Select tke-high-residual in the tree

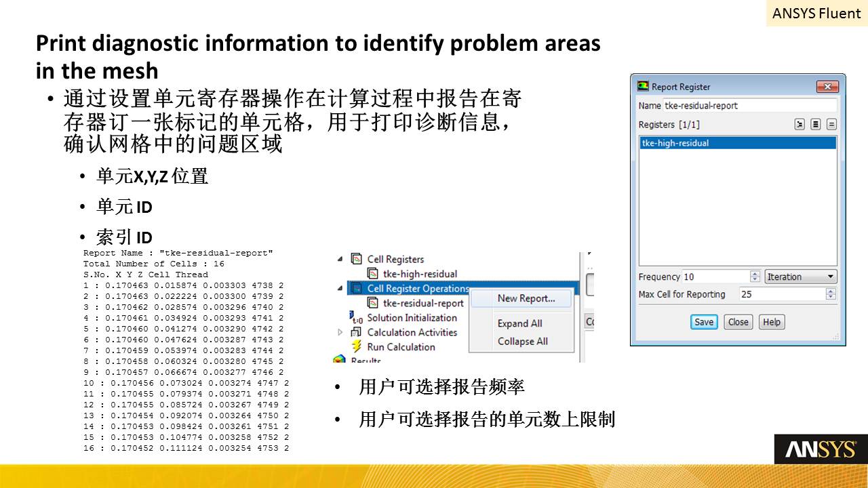point(420,274)
